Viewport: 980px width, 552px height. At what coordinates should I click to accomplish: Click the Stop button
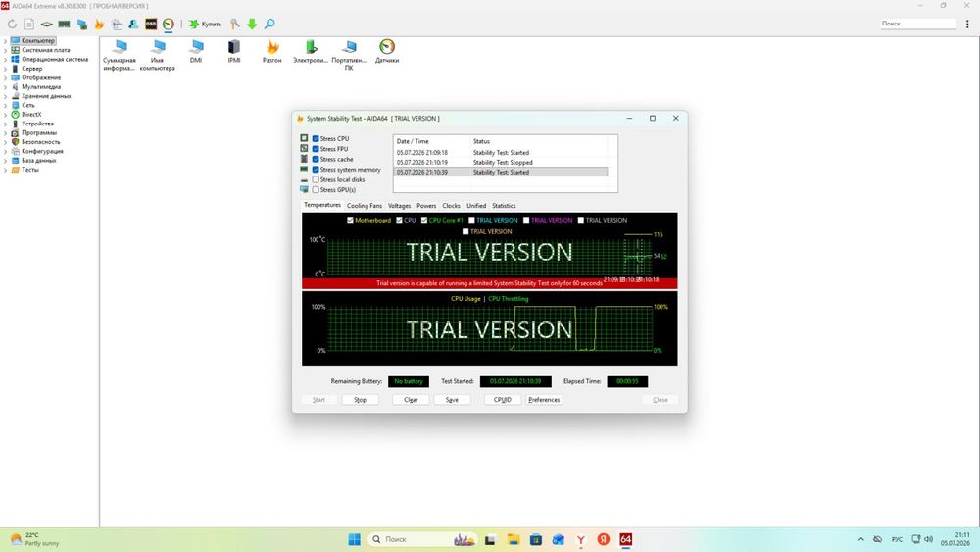360,400
